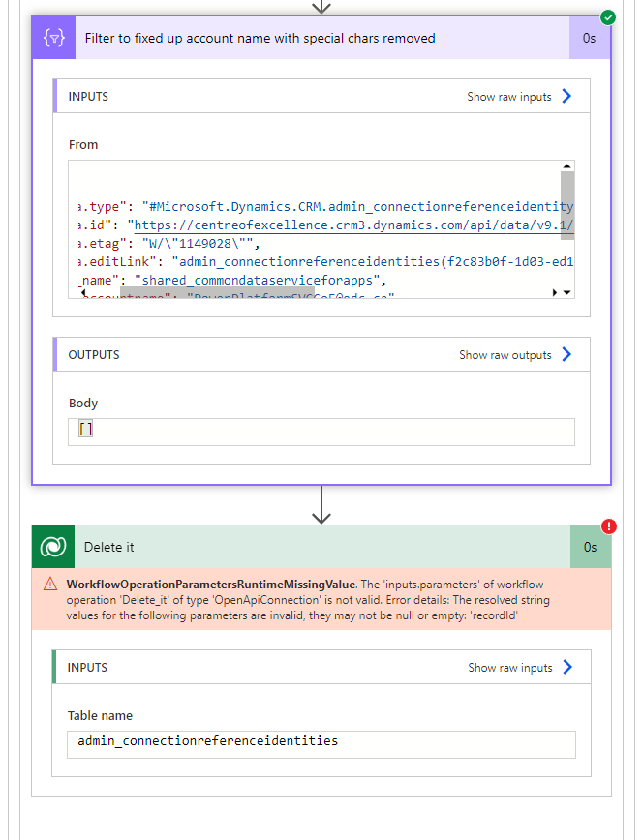Click the 0s duration badge on Filter action
The image size is (643, 840).
[x=589, y=37]
